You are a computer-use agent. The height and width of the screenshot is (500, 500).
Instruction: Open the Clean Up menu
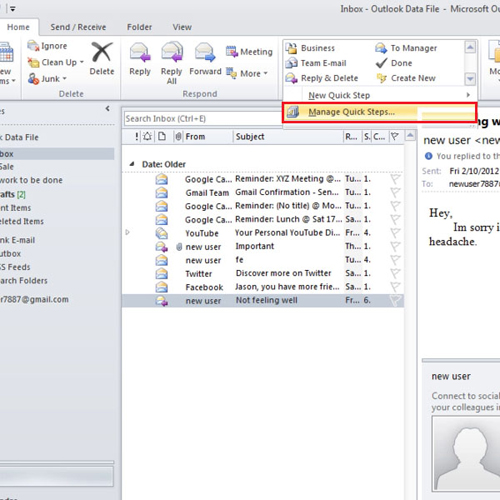click(x=55, y=62)
